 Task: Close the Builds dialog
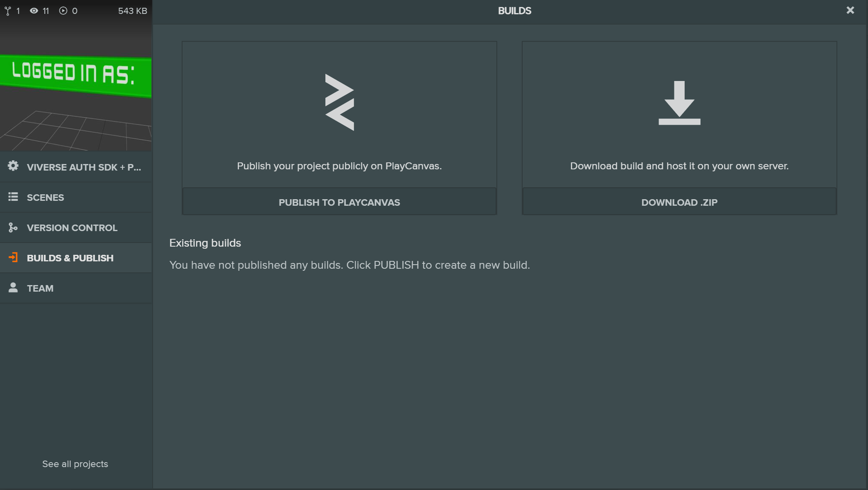850,11
